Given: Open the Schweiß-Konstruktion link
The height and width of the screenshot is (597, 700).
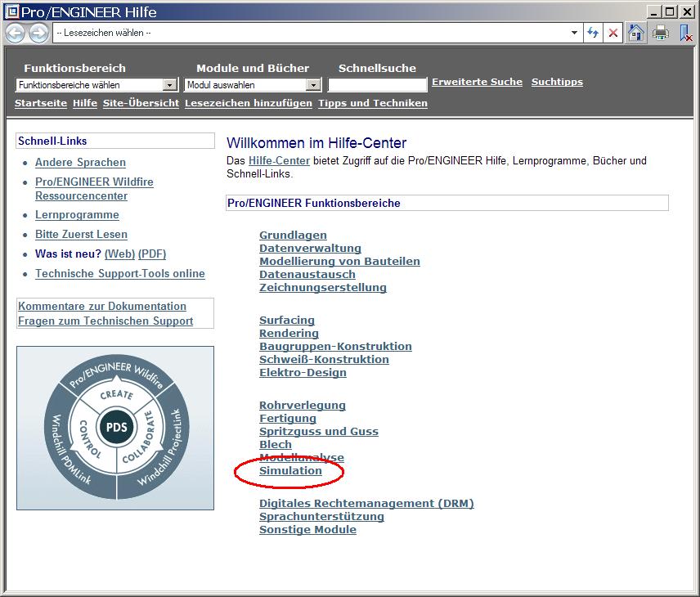Looking at the screenshot, I should (324, 360).
